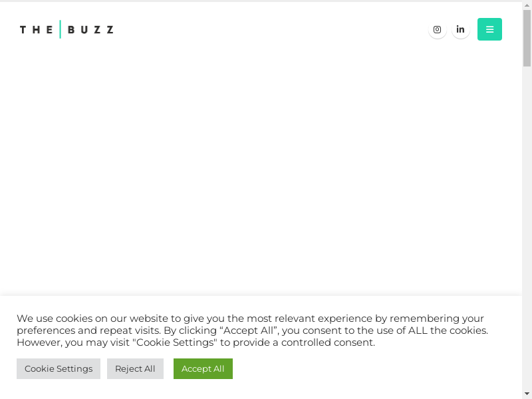Screen dimensions: 532x399
Task: Click the vertical scrollbar thumb
Action: pos(527,39)
